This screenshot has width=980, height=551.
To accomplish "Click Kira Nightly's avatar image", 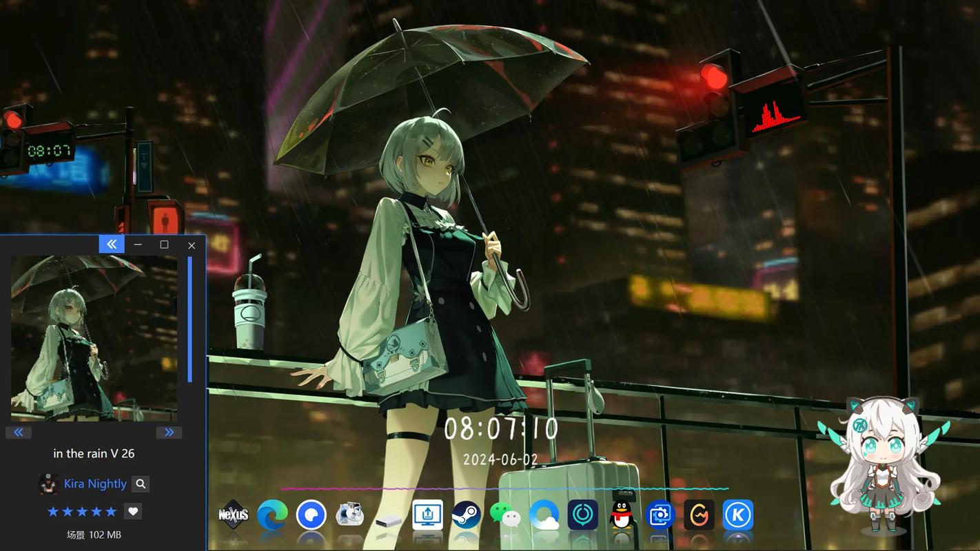I will [48, 484].
